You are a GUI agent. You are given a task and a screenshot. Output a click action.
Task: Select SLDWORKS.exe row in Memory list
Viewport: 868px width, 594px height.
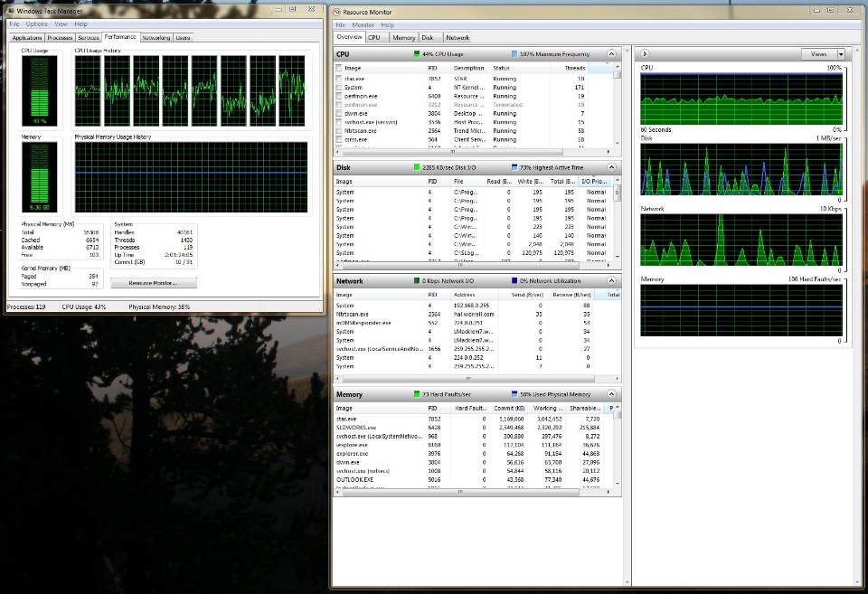472,428
